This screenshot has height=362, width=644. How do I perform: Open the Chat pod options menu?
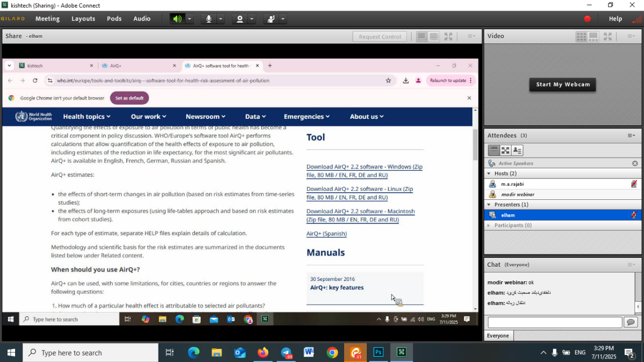[631, 265]
